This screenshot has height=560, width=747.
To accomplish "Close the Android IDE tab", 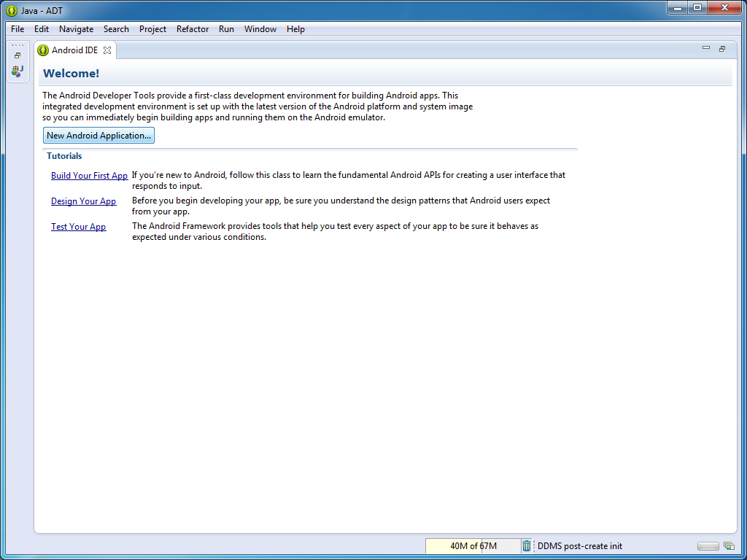I will coord(107,50).
